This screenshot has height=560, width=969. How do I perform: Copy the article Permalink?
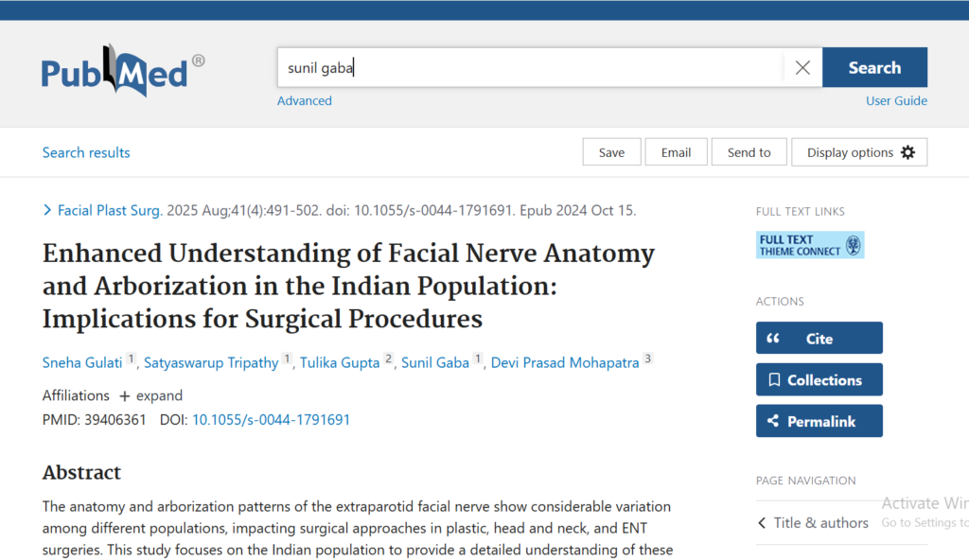(x=819, y=422)
